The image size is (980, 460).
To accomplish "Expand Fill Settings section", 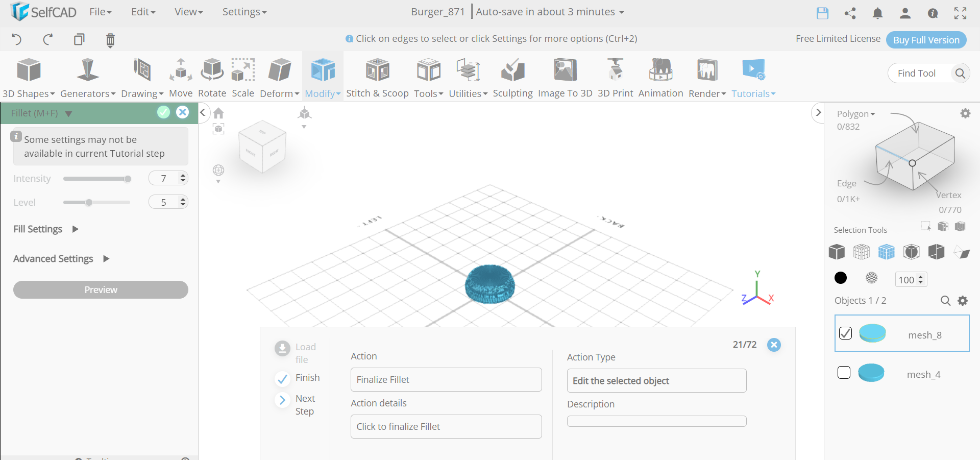I will pos(46,229).
